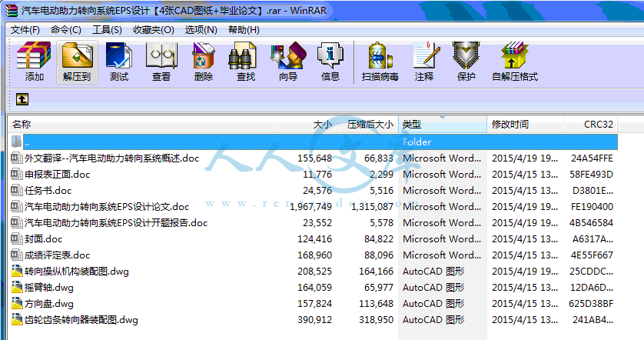This screenshot has width=644, height=340.
Task: Click the CRC32 value FE190400
Action: tap(592, 207)
